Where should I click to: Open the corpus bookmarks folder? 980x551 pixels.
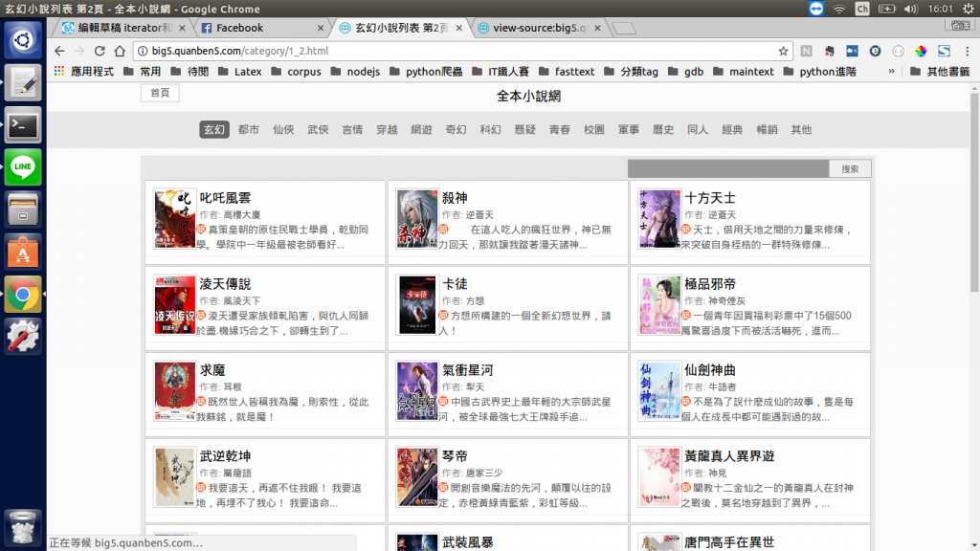(x=297, y=71)
